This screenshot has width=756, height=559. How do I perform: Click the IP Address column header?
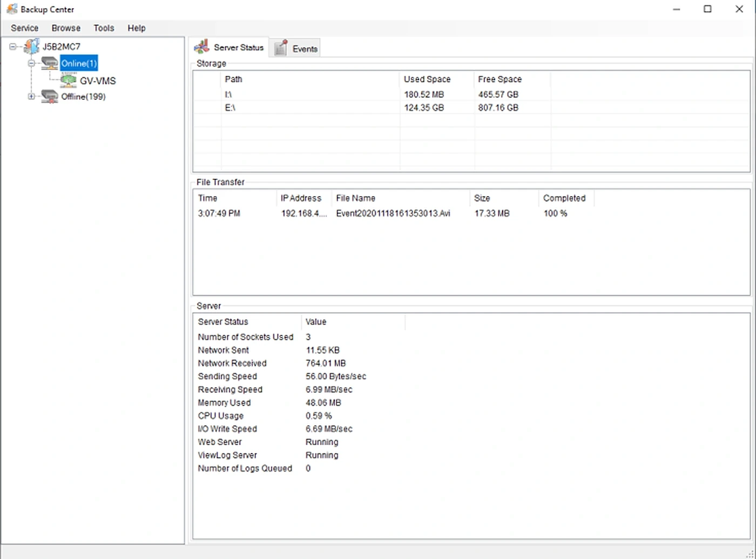tap(304, 198)
